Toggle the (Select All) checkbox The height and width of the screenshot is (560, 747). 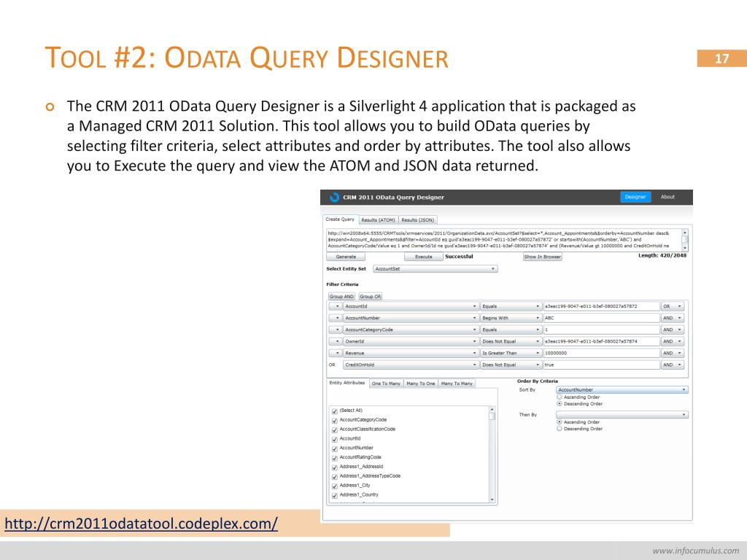pyautogui.click(x=334, y=411)
